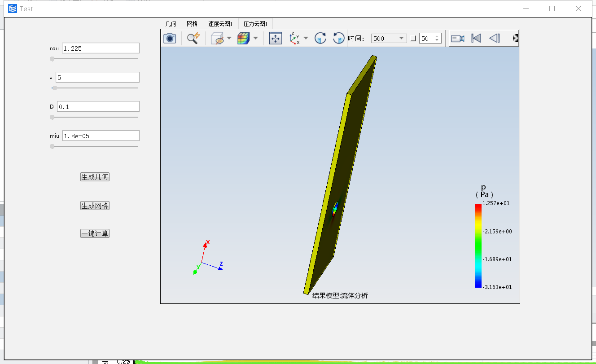Open the box display mode dropdown arrow
Screen dimensions: 596x364
click(x=229, y=39)
